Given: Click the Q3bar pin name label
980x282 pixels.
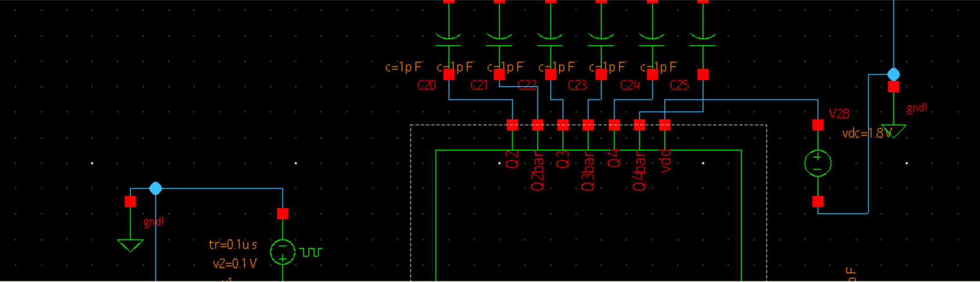Looking at the screenshot, I should click(x=588, y=171).
